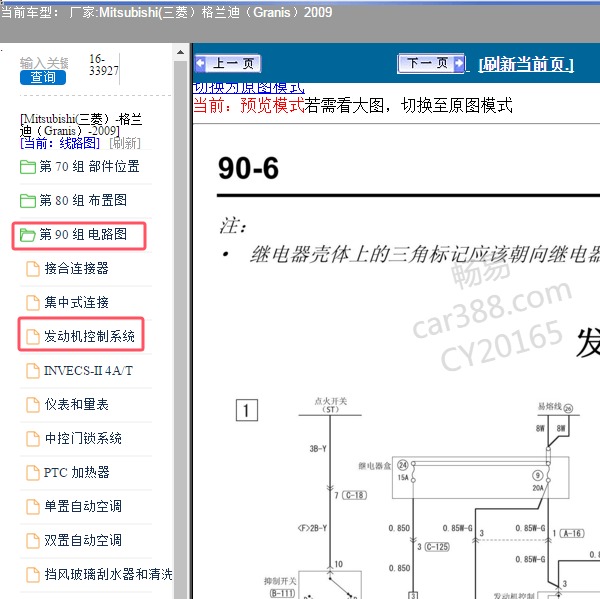Viewport: 600px width, 599px height.
Task: Click document icon beside 接合连接器
Action: coord(33,269)
